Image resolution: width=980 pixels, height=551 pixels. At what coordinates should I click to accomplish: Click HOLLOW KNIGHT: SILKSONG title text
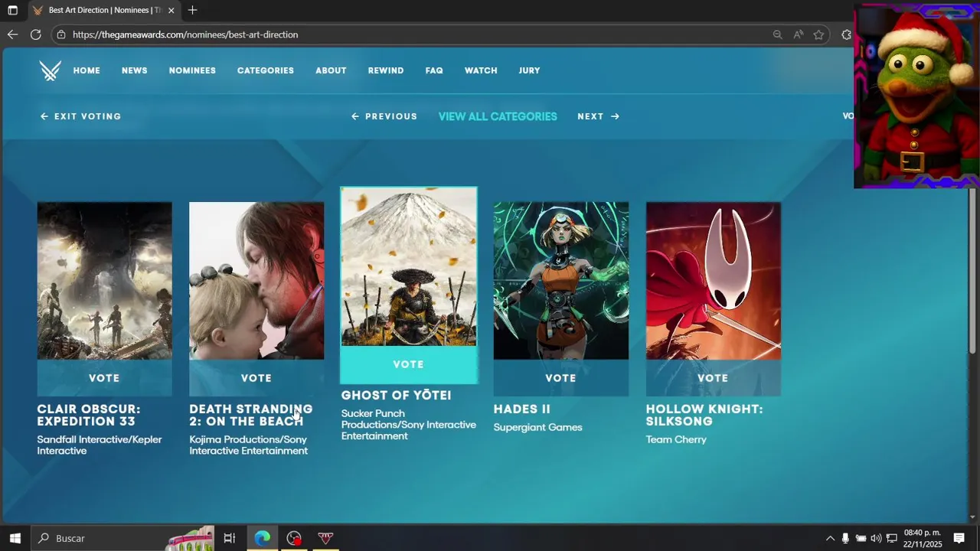(704, 416)
